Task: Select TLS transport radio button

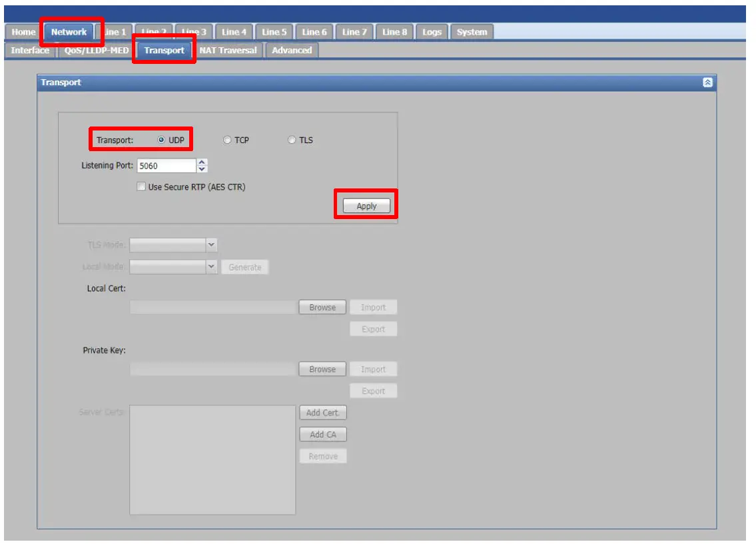Action: (292, 140)
